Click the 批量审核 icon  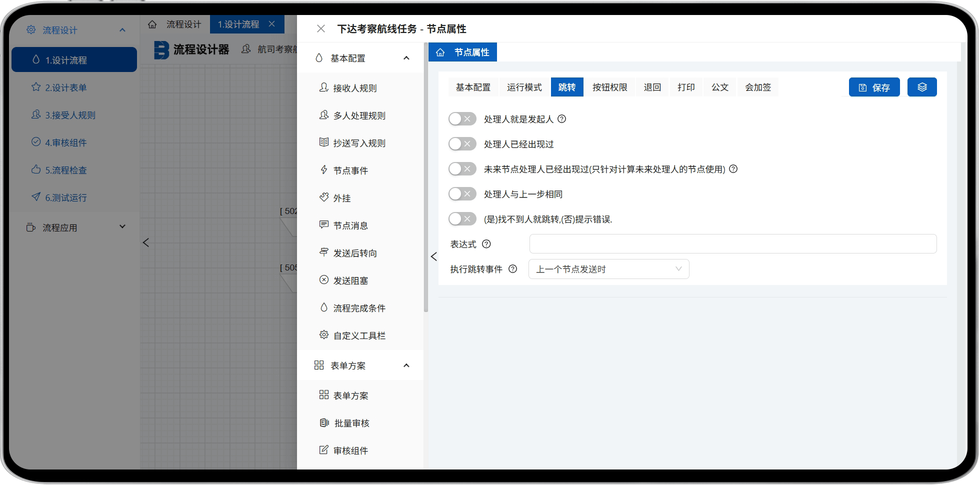pyautogui.click(x=324, y=423)
